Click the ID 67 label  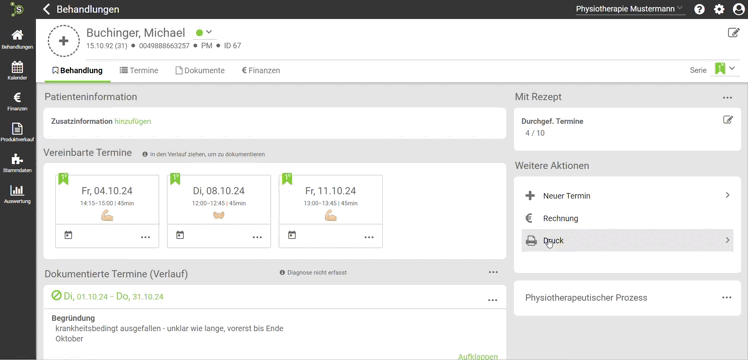pos(232,46)
